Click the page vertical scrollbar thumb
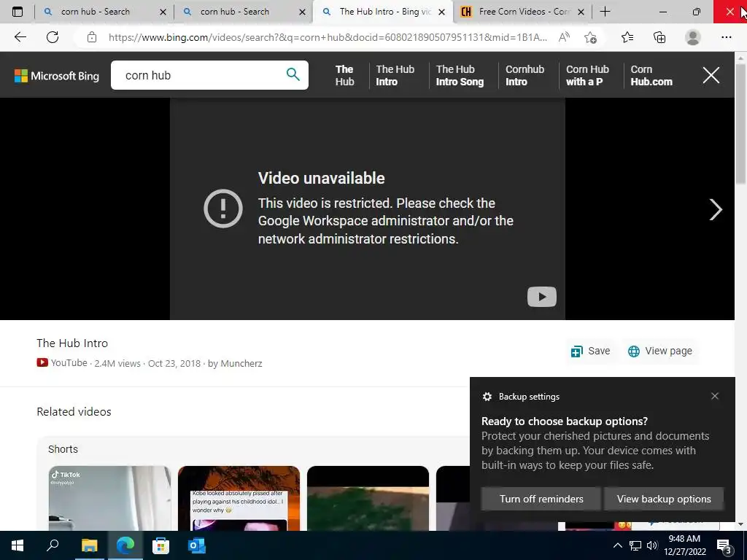Screen dimensions: 747x560 pyautogui.click(x=740, y=122)
